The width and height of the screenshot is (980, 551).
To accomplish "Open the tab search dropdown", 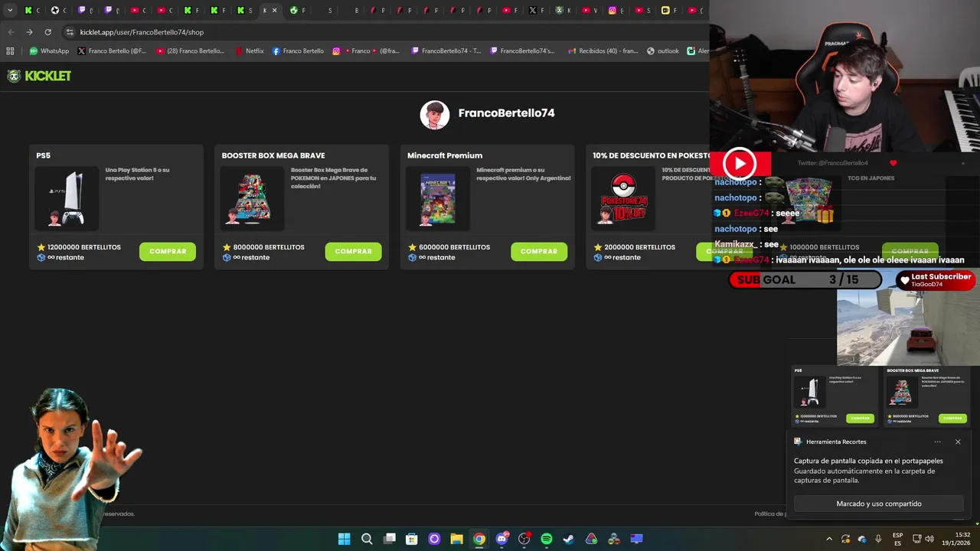I will tap(10, 10).
